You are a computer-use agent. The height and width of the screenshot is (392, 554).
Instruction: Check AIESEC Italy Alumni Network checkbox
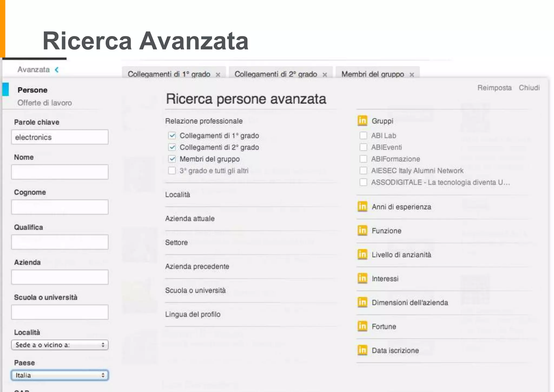coord(363,171)
